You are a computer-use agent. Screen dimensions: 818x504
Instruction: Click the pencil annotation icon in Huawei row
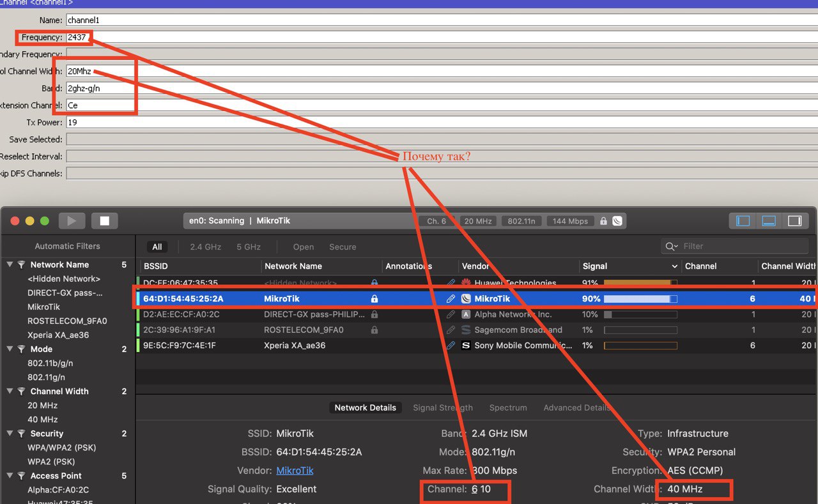451,282
